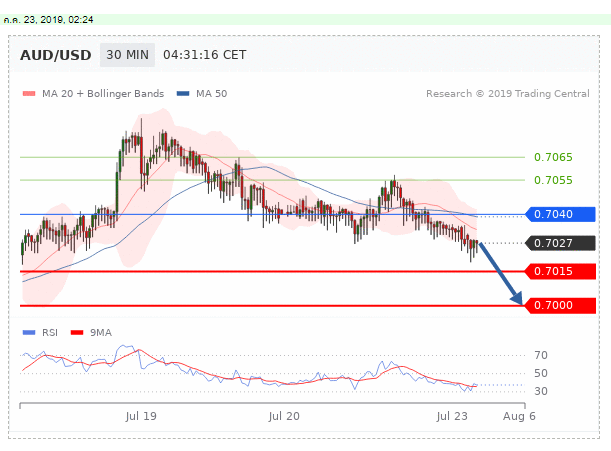Click the black 0.7027 current price tag
Viewport: 611px width, 451px height.
(560, 243)
